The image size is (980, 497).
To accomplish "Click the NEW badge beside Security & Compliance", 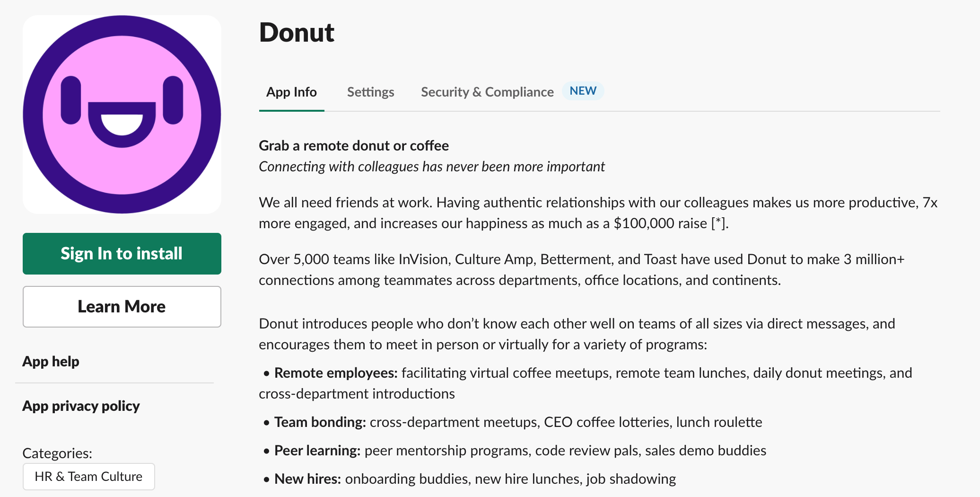I will [x=583, y=91].
